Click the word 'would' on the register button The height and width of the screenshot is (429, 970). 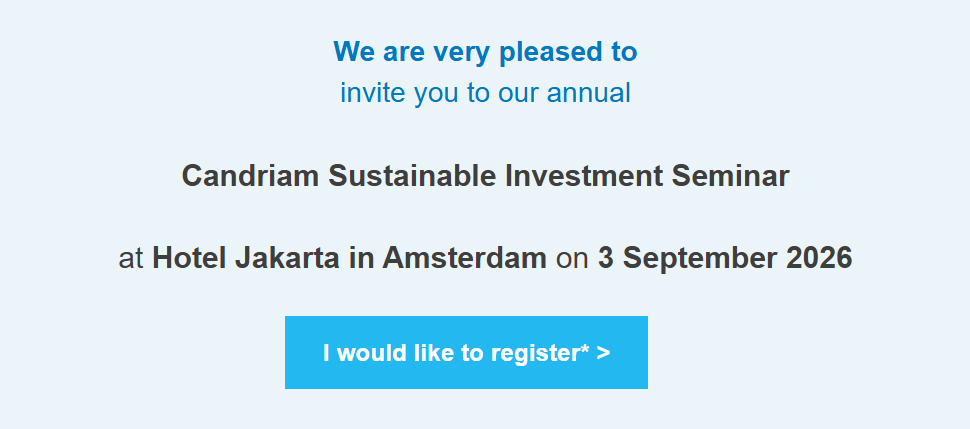click(x=367, y=353)
